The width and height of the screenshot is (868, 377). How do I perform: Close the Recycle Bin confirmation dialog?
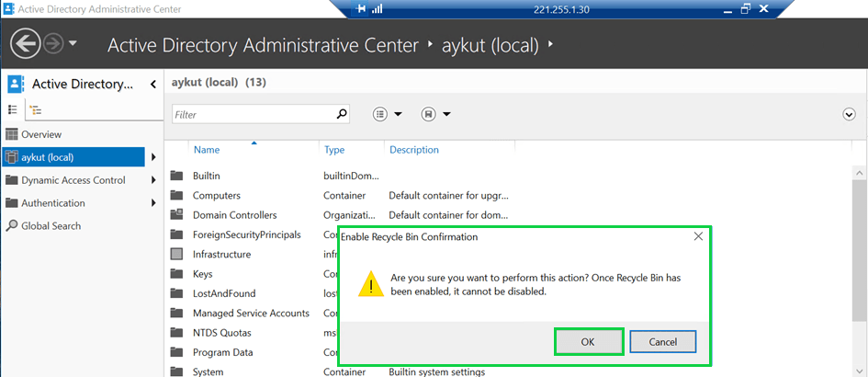tap(698, 236)
